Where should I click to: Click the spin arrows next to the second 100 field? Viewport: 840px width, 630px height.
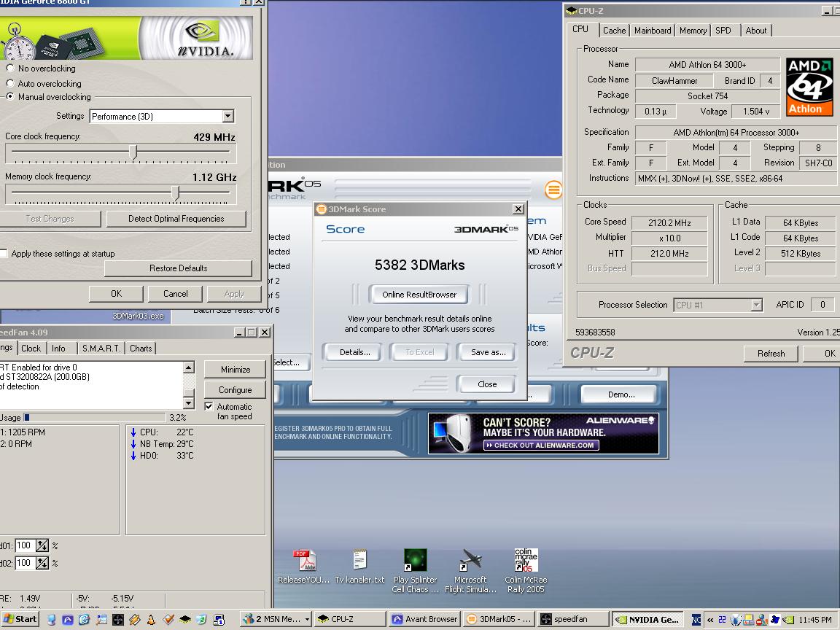click(x=42, y=562)
